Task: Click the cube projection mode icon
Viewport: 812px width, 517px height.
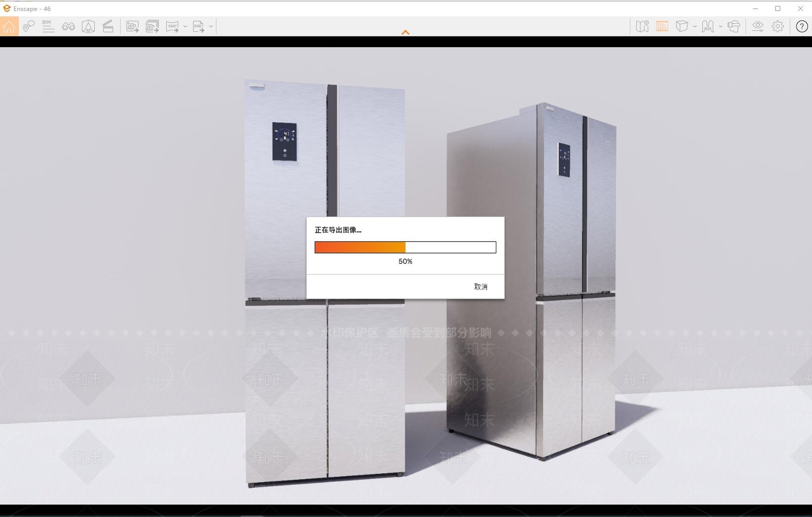Action: tap(682, 26)
